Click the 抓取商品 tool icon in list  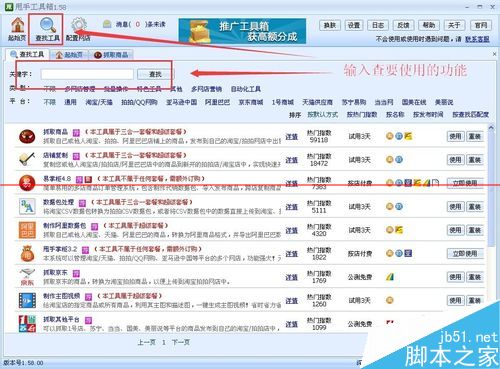[27, 136]
